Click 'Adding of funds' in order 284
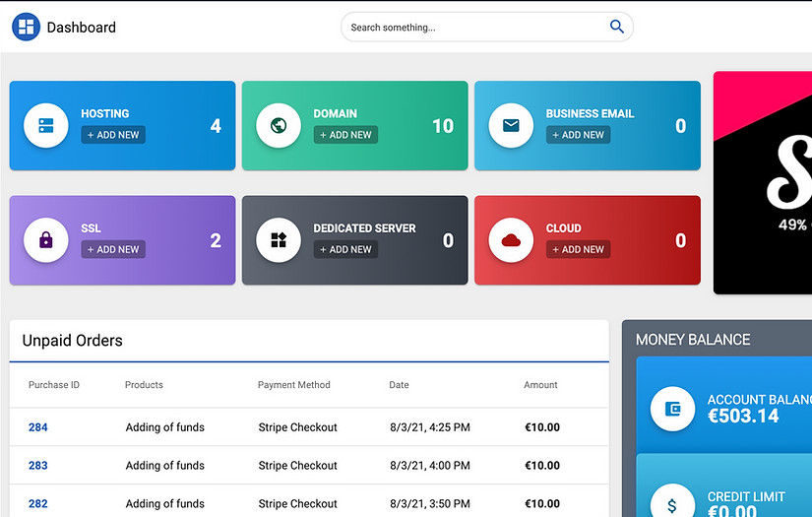812x517 pixels. click(x=164, y=427)
